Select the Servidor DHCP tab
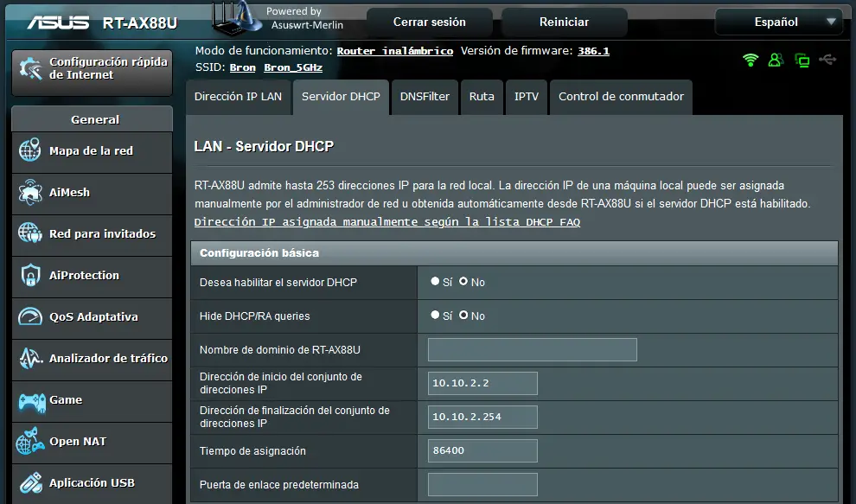856x504 pixels. coord(341,97)
